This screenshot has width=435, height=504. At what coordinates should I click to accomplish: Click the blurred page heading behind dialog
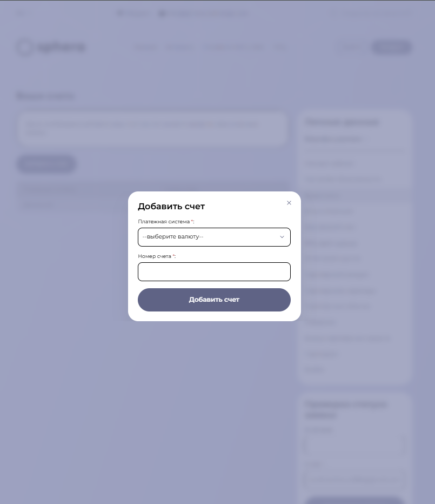coord(45,96)
